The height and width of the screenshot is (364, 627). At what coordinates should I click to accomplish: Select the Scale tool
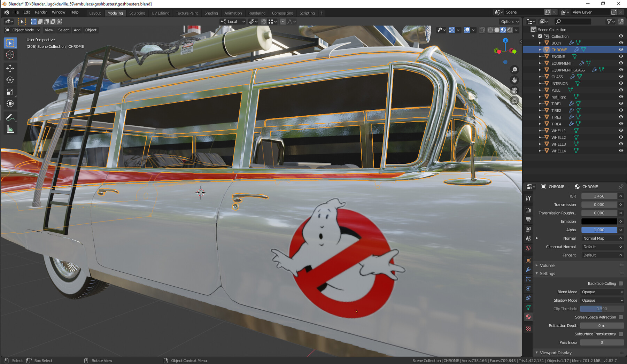[10, 92]
